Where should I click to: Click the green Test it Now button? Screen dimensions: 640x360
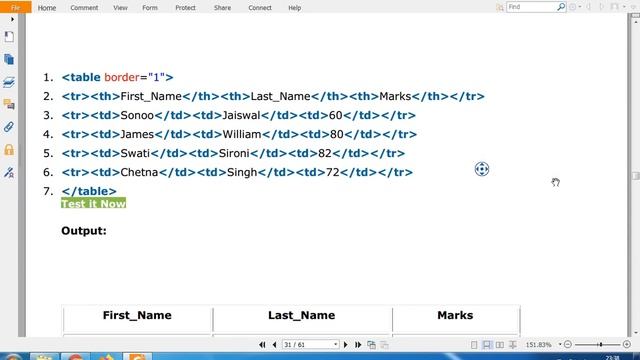[x=93, y=203]
